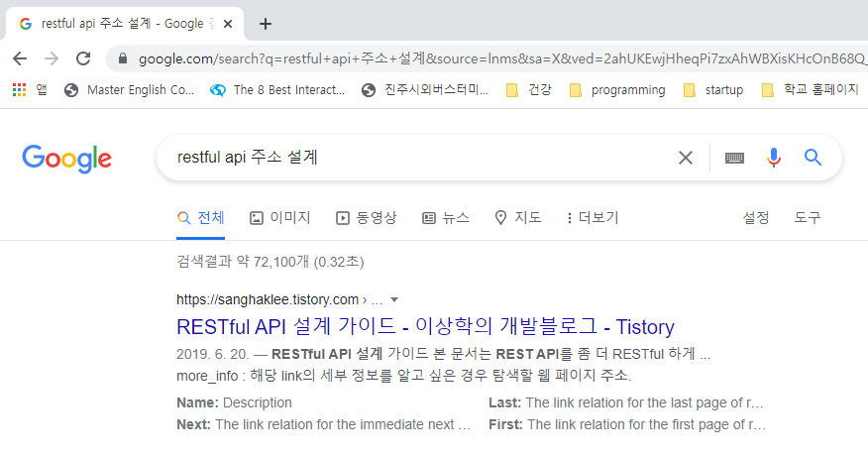This screenshot has width=868, height=456.
Task: Click the address bar URL
Action: 501,58
